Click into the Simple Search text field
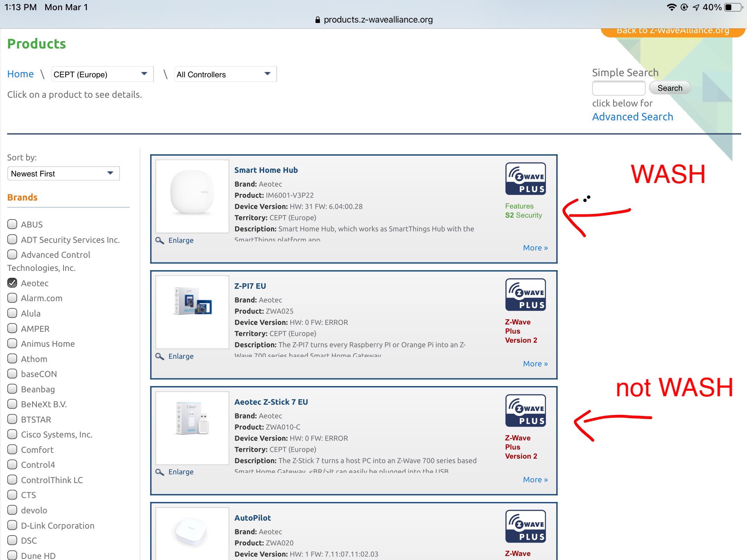 618,88
